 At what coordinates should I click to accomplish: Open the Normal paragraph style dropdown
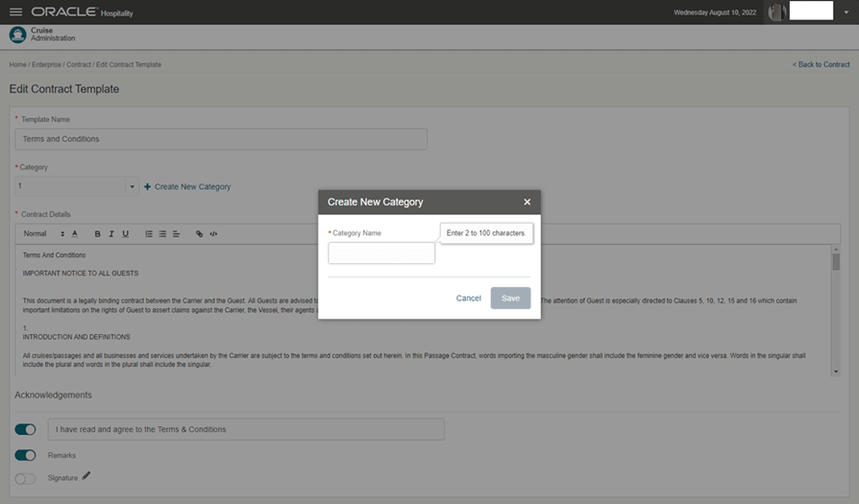(x=44, y=233)
